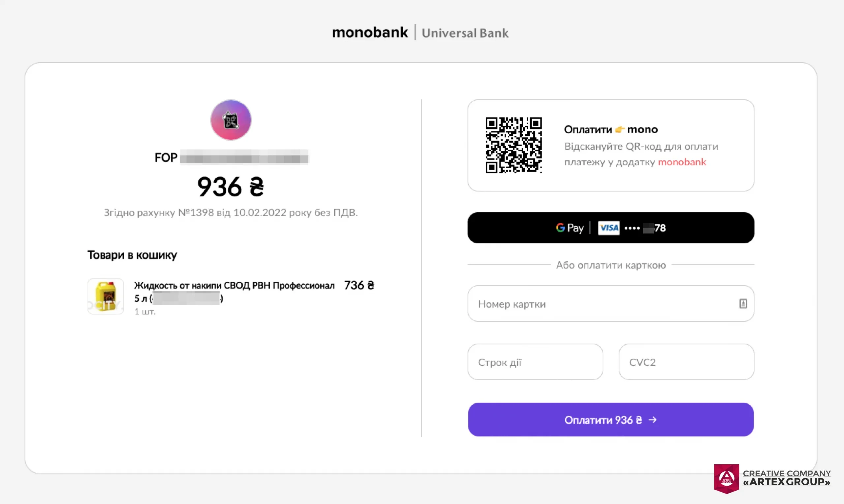Select the Товари в кошику section heading
The height and width of the screenshot is (504, 844).
point(133,255)
